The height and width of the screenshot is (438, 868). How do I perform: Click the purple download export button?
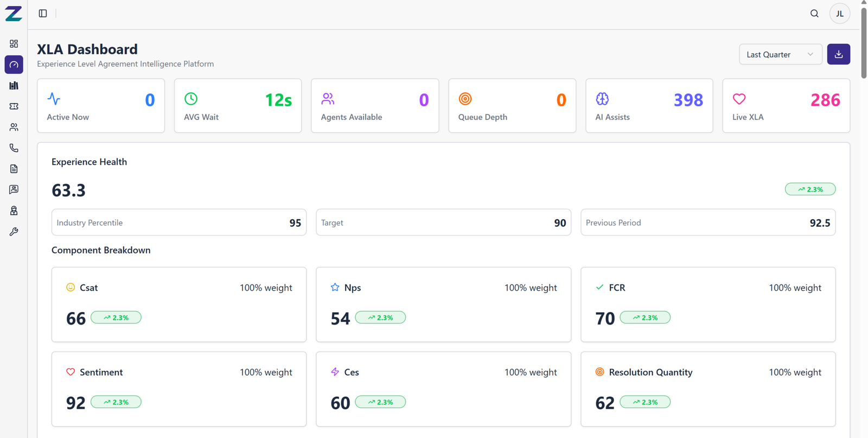click(838, 54)
